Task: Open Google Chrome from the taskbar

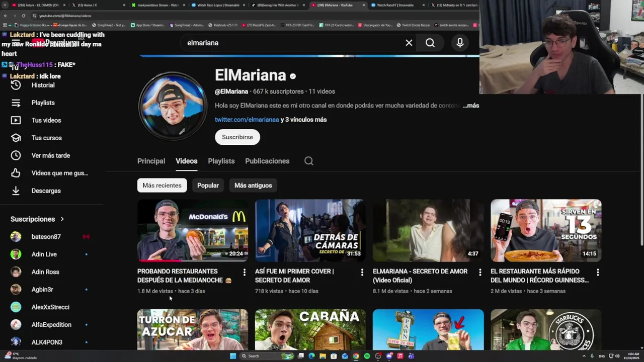Action: [356, 356]
